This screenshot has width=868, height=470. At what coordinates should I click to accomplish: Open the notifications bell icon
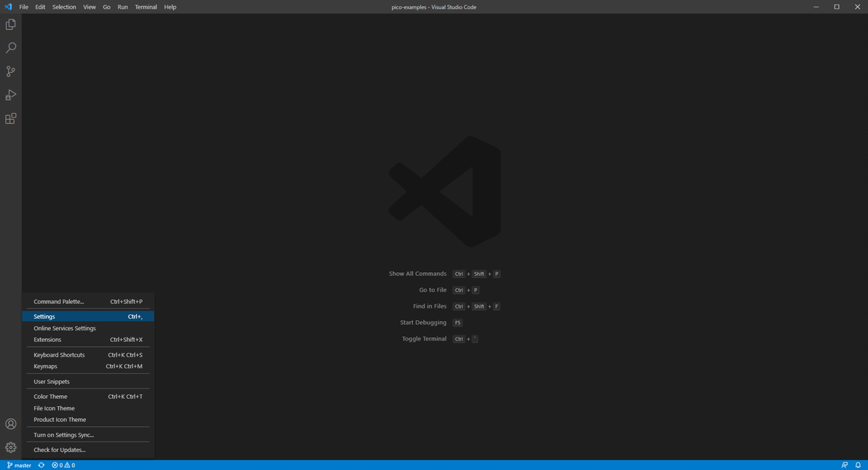click(858, 465)
